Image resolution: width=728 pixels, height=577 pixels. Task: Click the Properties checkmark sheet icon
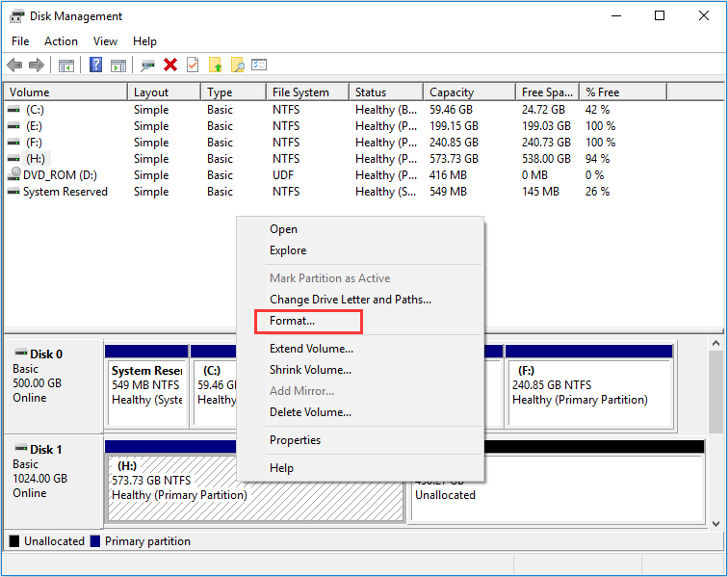pos(193,66)
